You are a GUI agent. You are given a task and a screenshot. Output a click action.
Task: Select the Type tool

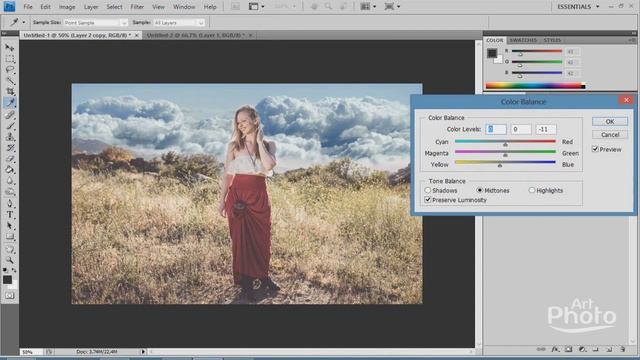10,215
